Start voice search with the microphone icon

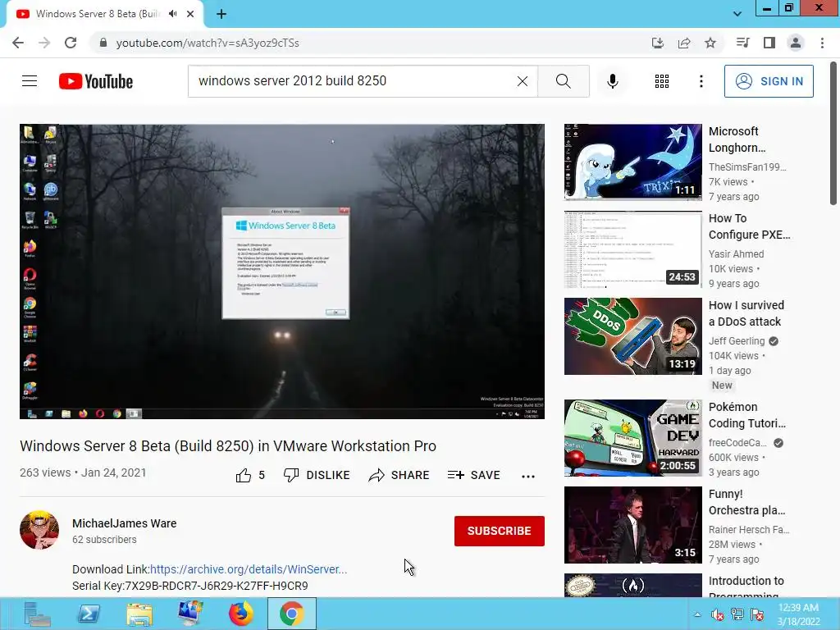pyautogui.click(x=613, y=81)
